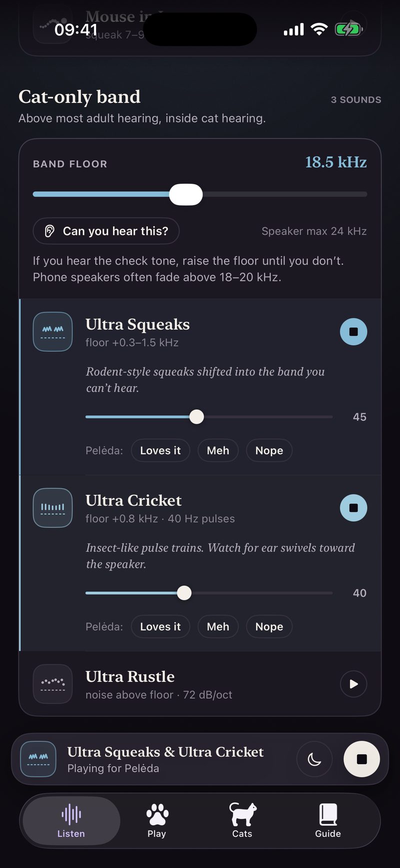Open sleep timer moon icon
The width and height of the screenshot is (400, 868).
314,759
